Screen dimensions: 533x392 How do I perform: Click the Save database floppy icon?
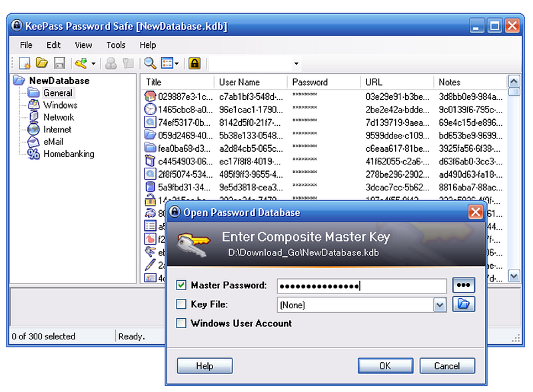pos(59,63)
